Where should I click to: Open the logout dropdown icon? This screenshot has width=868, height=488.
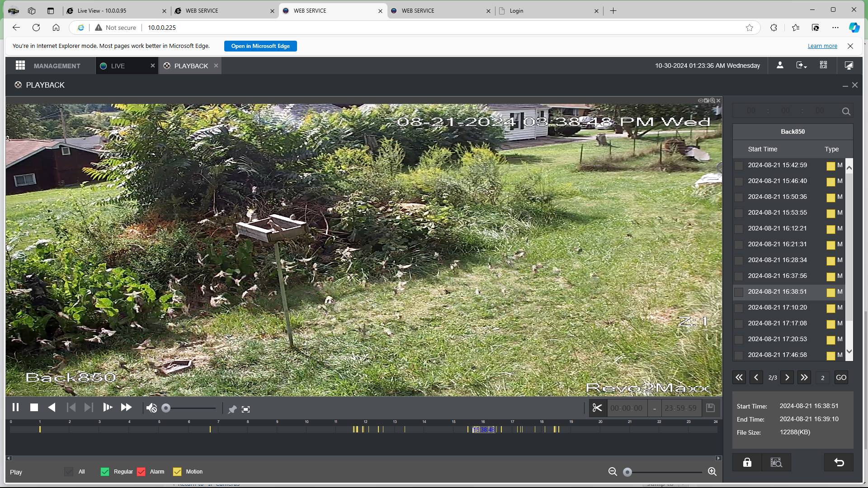point(802,66)
